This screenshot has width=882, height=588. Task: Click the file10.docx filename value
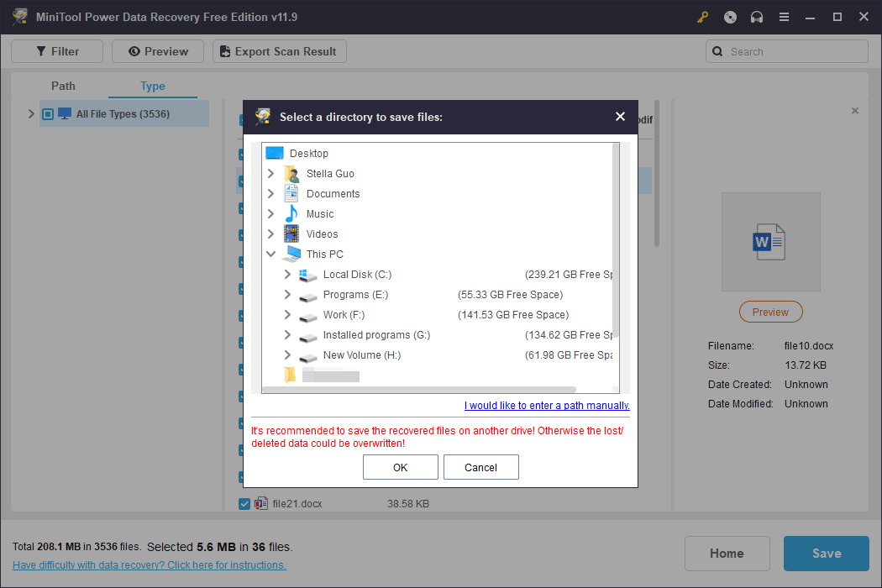point(809,345)
